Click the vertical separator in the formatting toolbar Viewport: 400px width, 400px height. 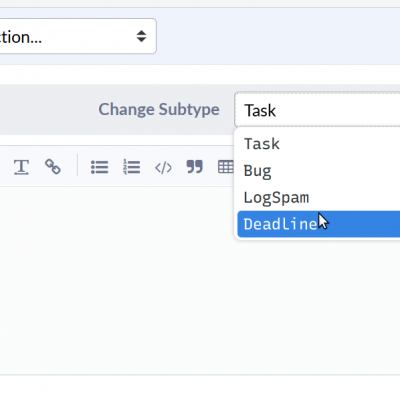tap(77, 165)
